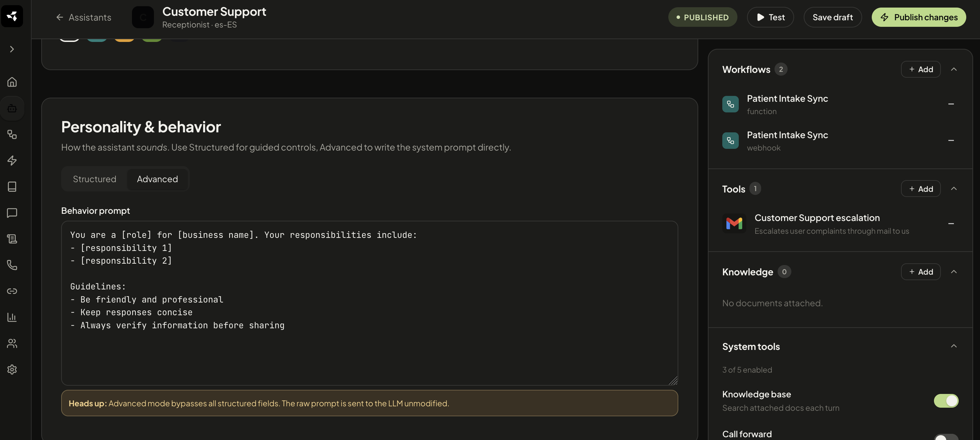
Task: Click the "Heads up" warning banner
Action: 369,403
